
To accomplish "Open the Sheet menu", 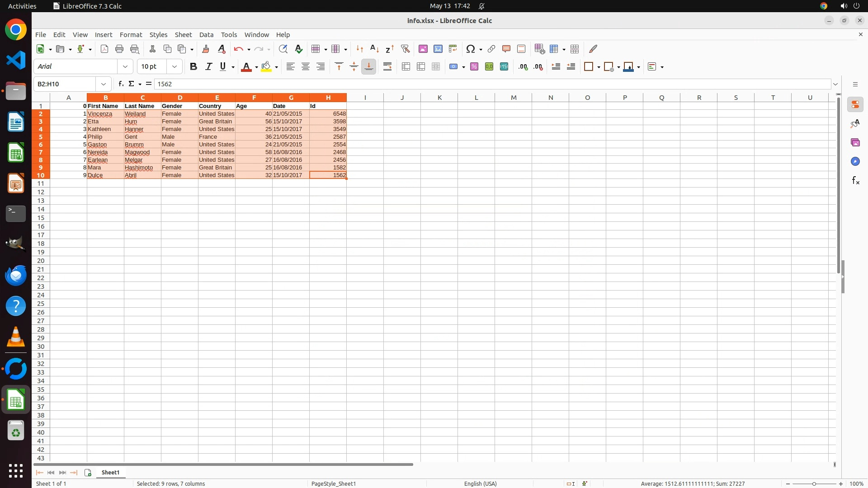I will tap(183, 35).
